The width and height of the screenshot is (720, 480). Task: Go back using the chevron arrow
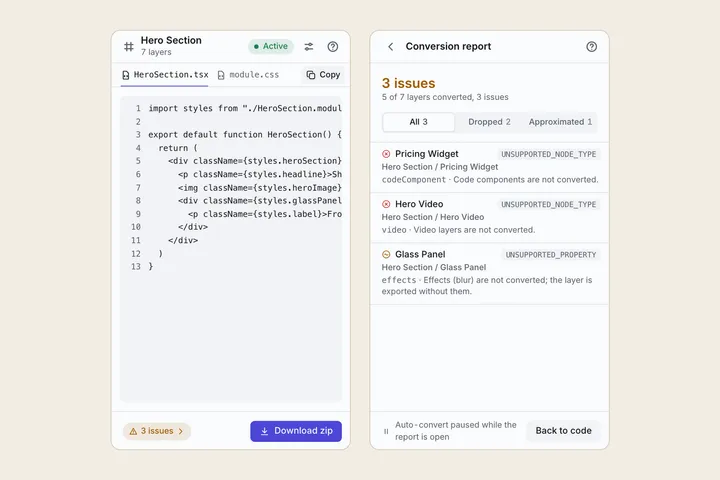391,46
